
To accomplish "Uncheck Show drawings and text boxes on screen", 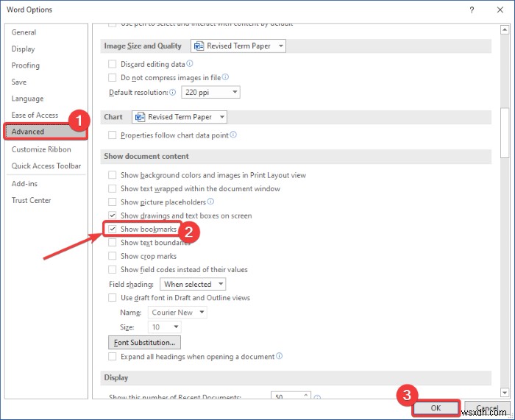I will (x=113, y=216).
